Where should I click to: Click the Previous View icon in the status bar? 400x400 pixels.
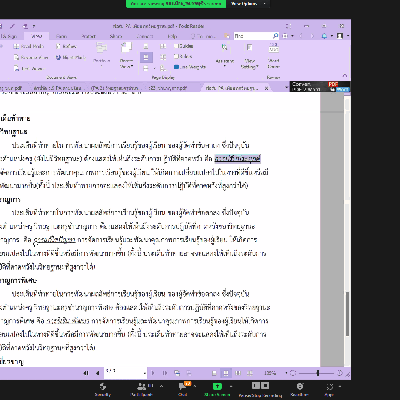click(177, 373)
